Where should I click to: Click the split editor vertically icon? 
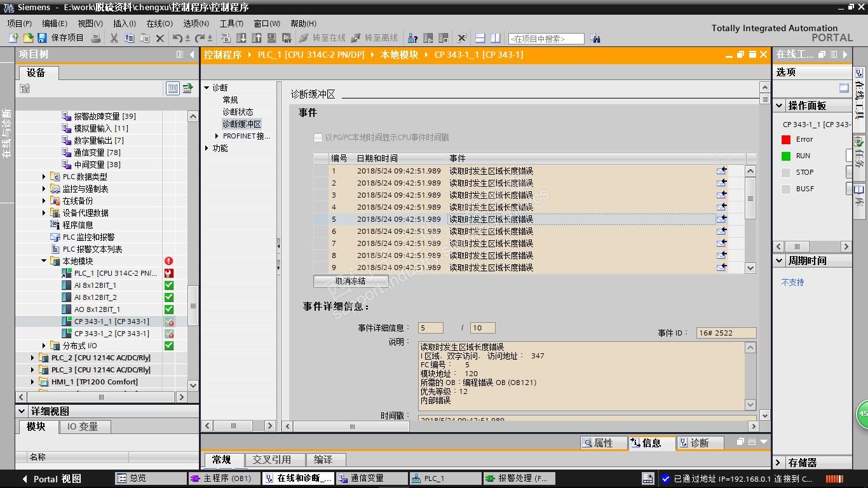click(496, 38)
